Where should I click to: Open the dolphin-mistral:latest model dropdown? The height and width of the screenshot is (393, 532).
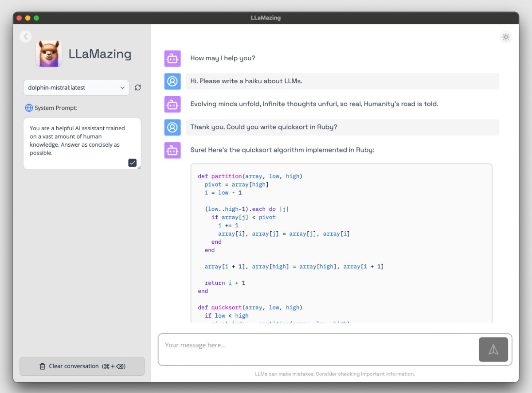point(76,88)
